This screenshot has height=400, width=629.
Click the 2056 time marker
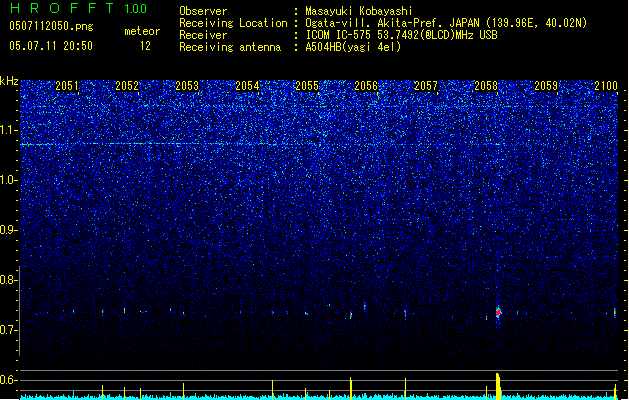(x=366, y=86)
